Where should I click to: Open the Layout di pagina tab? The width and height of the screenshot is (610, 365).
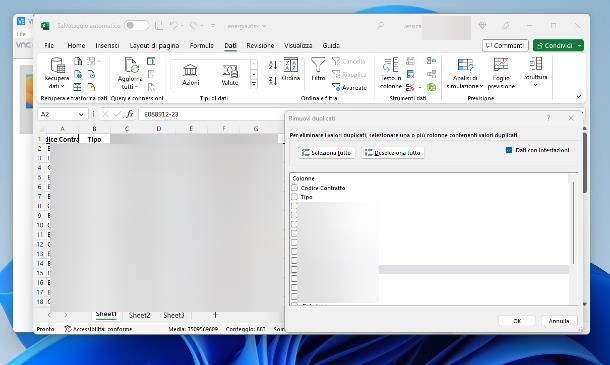click(154, 46)
